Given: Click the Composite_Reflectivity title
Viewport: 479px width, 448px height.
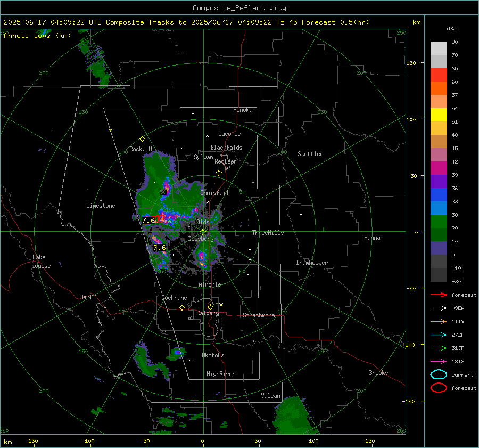Looking at the screenshot, I should (240, 8).
